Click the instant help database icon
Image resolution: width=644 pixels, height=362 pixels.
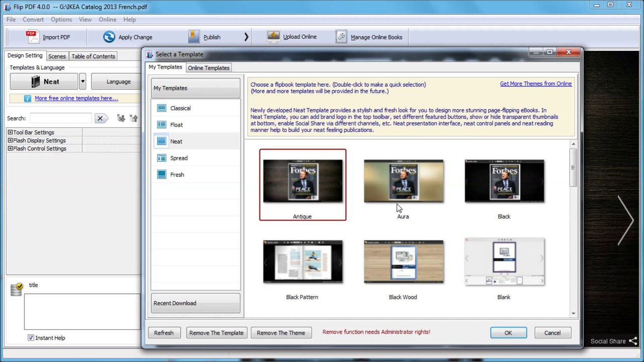[x=17, y=289]
